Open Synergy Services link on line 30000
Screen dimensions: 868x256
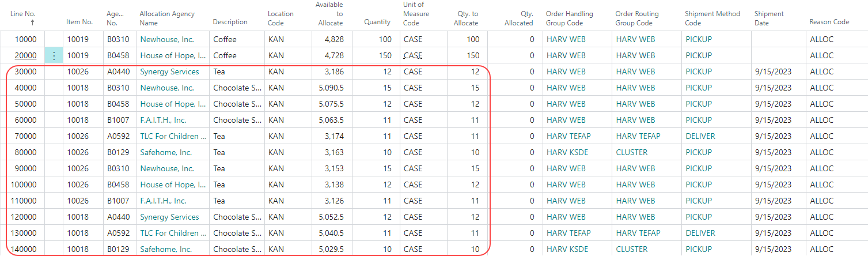tap(169, 72)
